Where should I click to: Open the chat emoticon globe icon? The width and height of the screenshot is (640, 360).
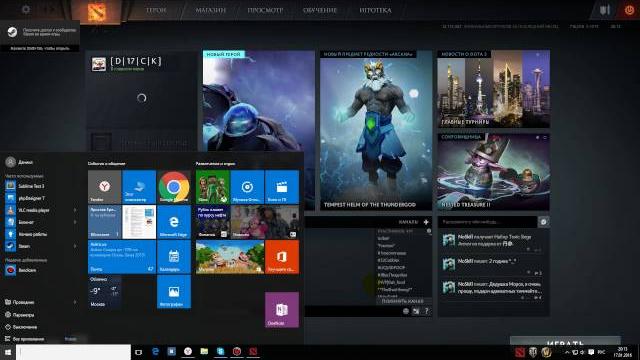(x=406, y=311)
